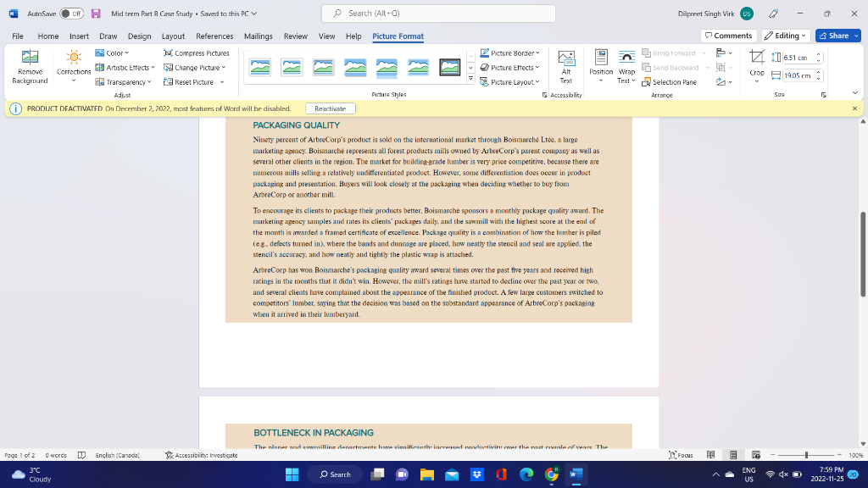Viewport: 868px width, 488px height.
Task: Click the vertical scrollbar thumb
Action: tap(863, 254)
